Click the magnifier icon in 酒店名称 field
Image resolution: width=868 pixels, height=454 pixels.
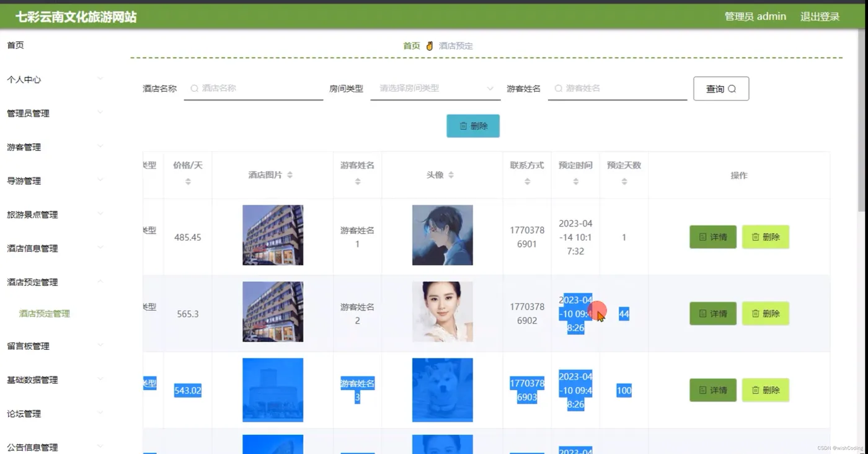194,89
